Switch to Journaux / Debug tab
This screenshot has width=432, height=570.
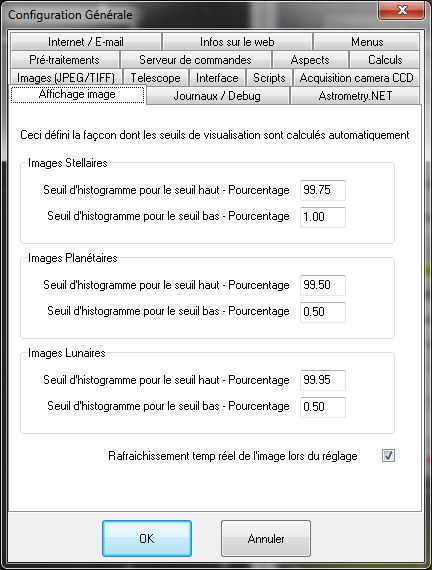(x=217, y=96)
